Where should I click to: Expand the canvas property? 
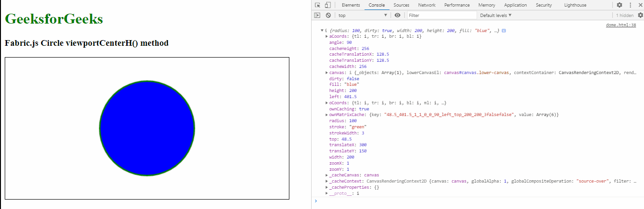pyautogui.click(x=327, y=73)
